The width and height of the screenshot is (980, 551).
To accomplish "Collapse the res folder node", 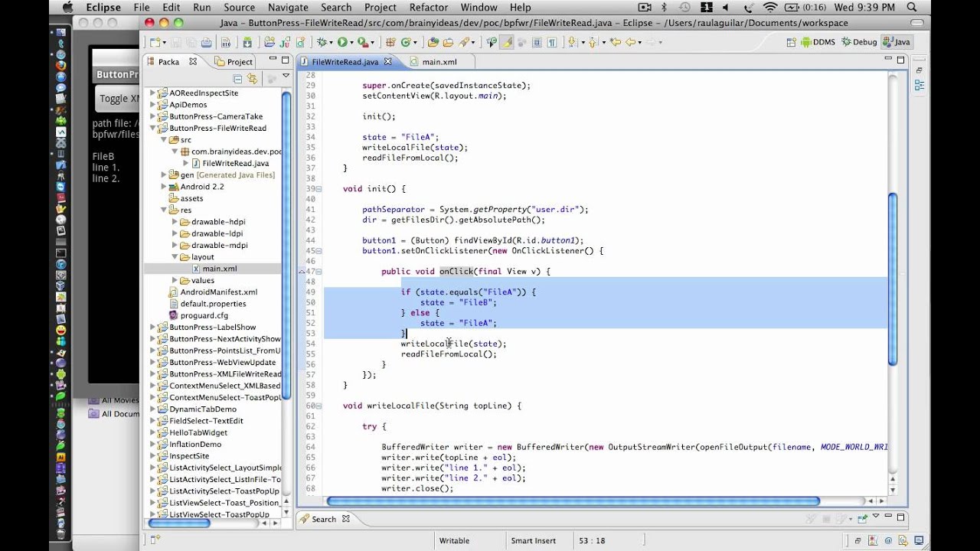I will click(164, 210).
